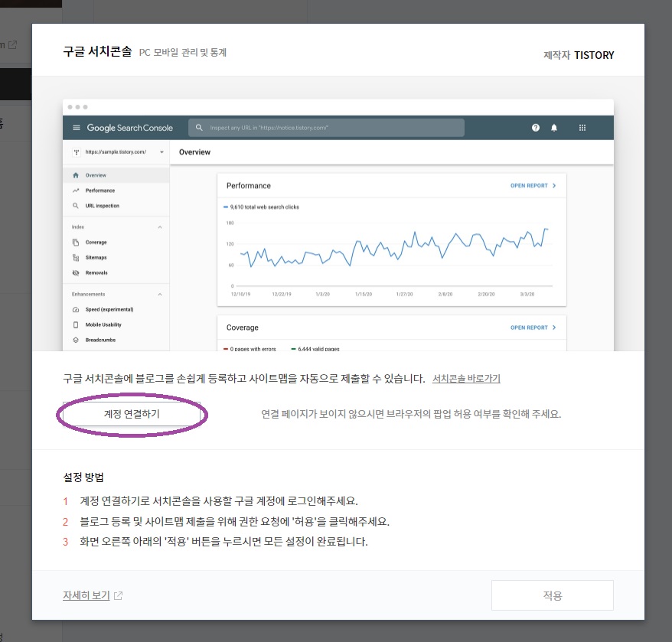
Task: Click the 0 pages with errors label
Action: tap(253, 349)
